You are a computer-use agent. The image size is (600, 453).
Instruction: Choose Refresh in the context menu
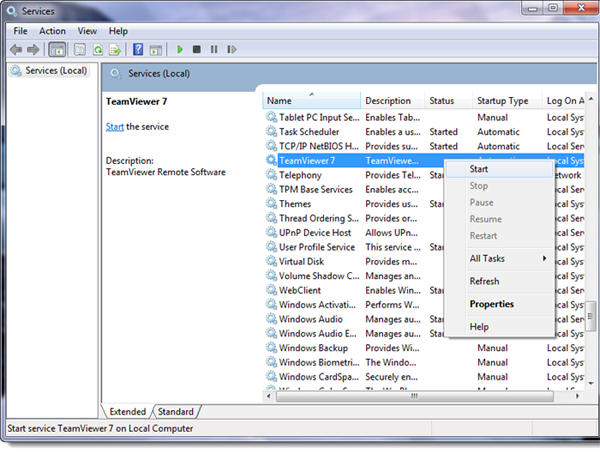(x=499, y=281)
